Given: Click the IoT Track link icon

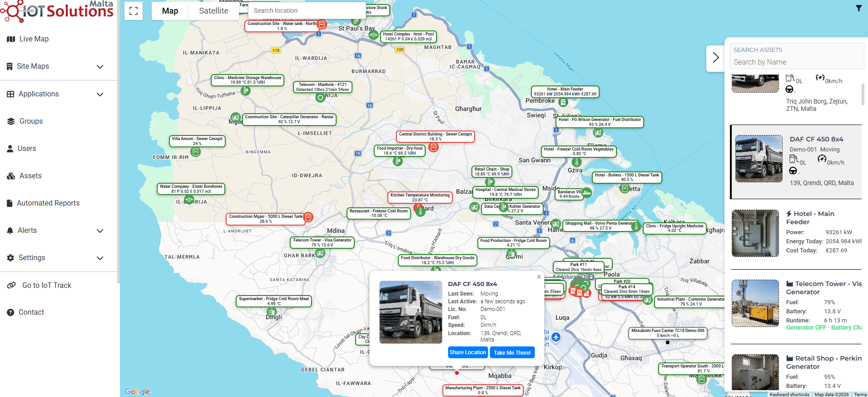Looking at the screenshot, I should click(x=12, y=286).
